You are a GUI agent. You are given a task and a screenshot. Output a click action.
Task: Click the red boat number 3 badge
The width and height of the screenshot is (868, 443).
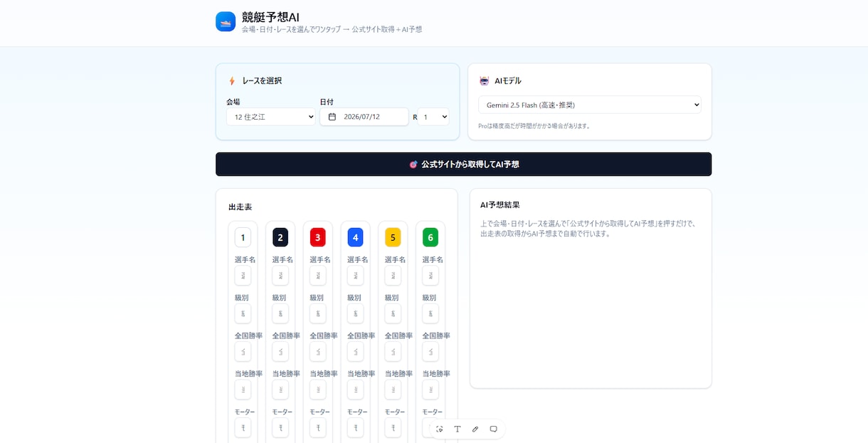tap(318, 237)
